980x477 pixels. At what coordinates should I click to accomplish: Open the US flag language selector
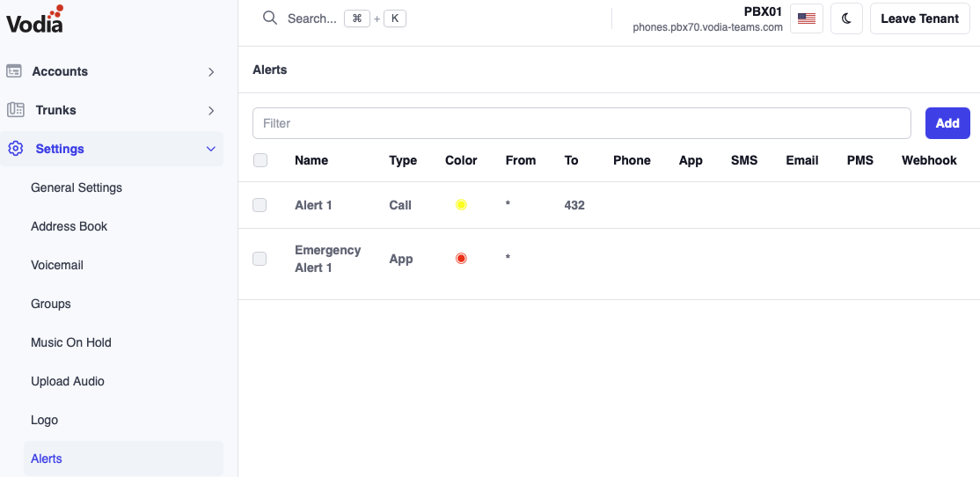[806, 18]
